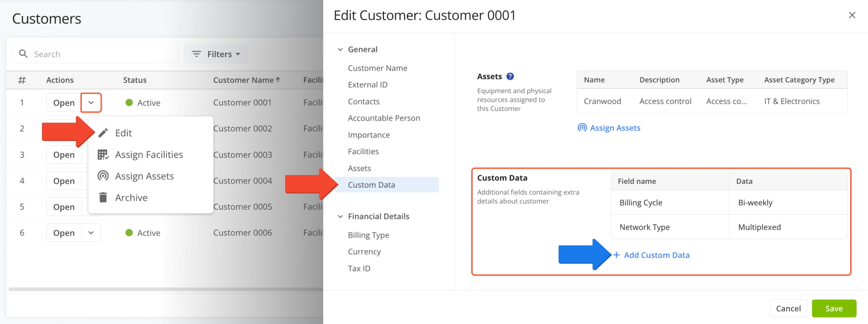Viewport: 868px width, 324px height.
Task: Click Open for Customer 0001
Action: point(64,102)
